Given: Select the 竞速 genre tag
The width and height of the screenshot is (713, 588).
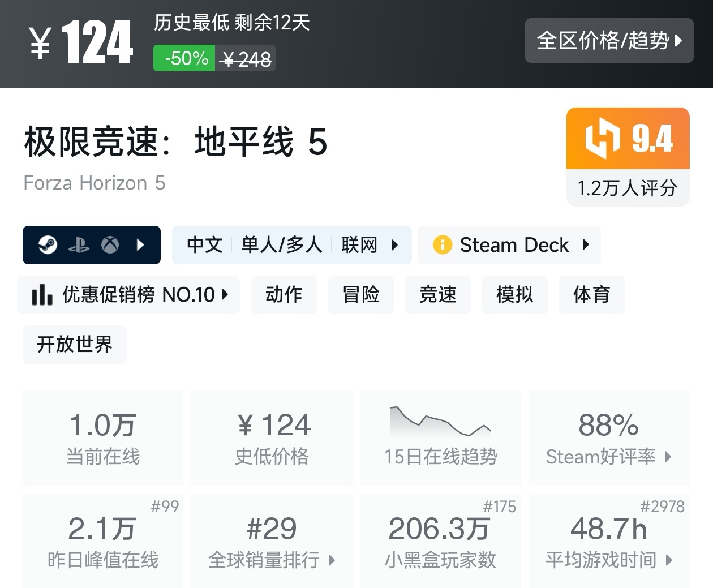Looking at the screenshot, I should tap(437, 295).
